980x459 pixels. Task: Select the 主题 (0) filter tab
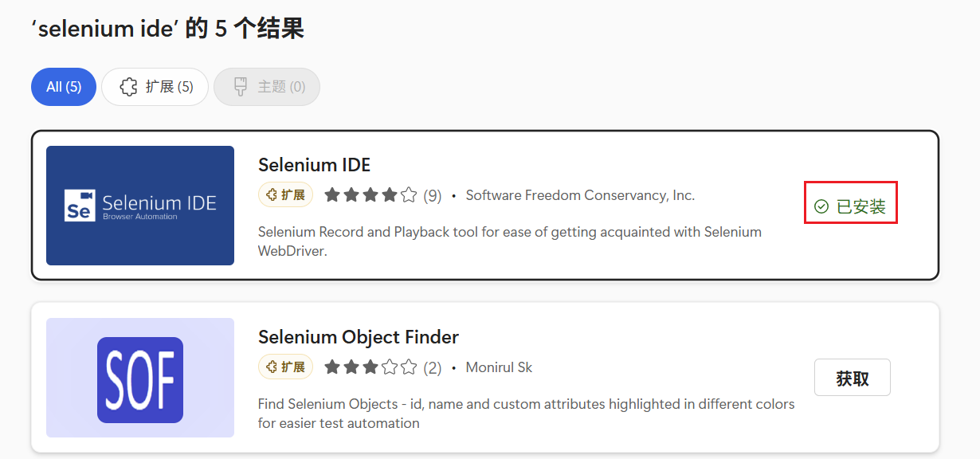click(x=267, y=87)
